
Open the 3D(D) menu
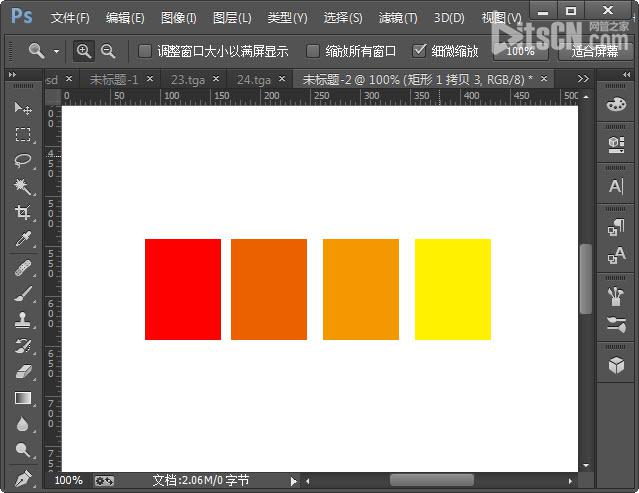[449, 18]
